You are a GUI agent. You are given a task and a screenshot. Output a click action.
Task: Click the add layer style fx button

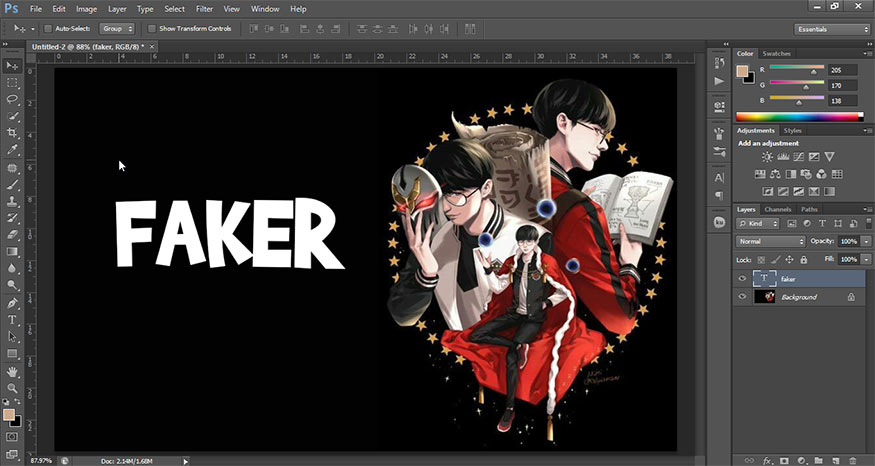coord(767,460)
